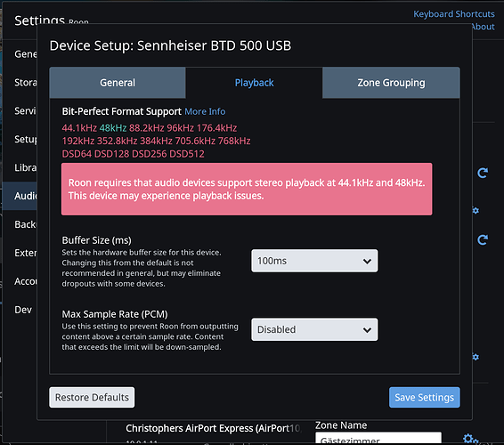The height and width of the screenshot is (445, 504).
Task: Click the Bit-Perfect Format Support heading
Action: click(x=121, y=111)
